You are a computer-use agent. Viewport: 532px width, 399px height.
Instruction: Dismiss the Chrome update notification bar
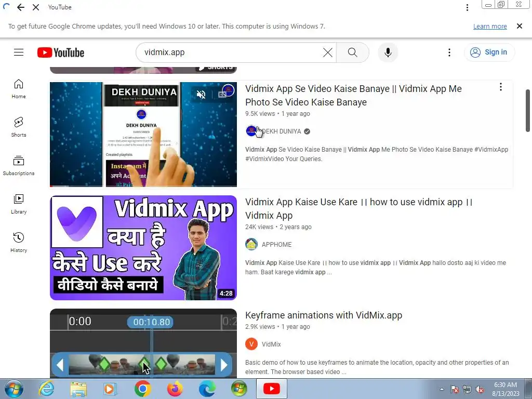(519, 26)
